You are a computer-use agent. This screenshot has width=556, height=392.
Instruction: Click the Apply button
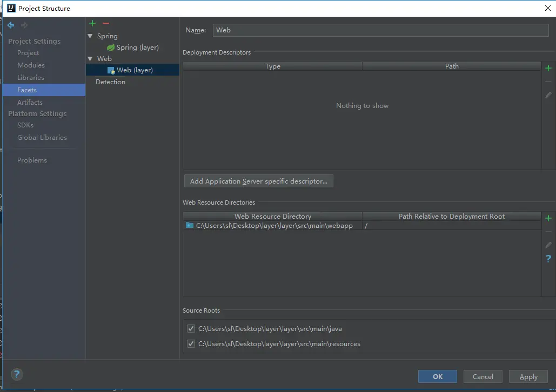pos(528,376)
